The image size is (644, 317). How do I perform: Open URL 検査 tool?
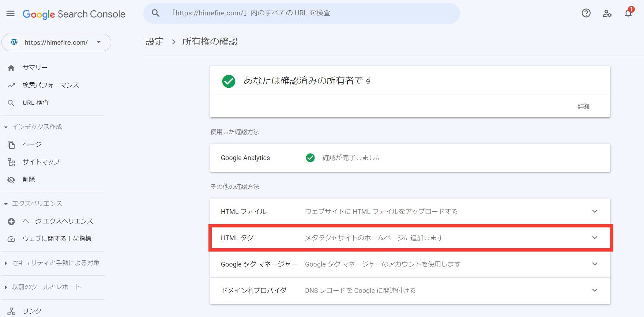35,103
